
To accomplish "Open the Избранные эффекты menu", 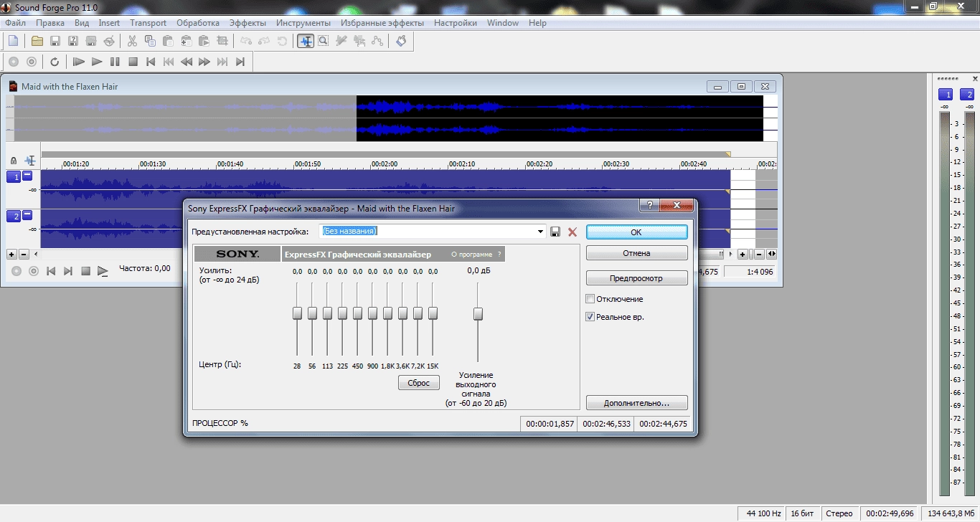I will pos(382,23).
